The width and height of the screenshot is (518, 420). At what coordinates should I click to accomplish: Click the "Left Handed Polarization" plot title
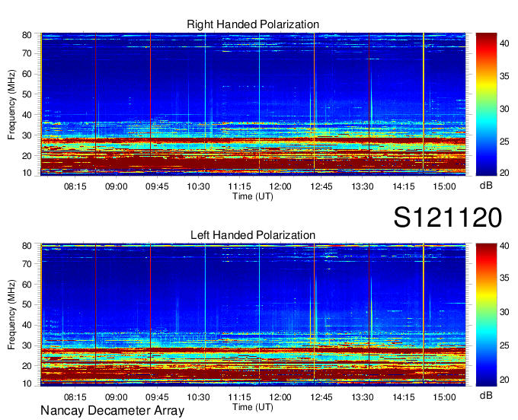253,235
